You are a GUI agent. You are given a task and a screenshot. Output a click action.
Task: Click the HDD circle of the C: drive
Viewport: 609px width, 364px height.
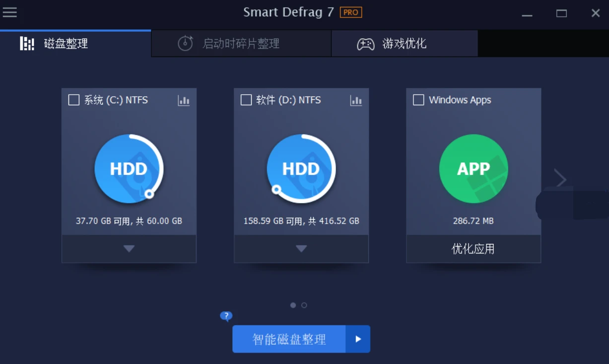pyautogui.click(x=129, y=169)
